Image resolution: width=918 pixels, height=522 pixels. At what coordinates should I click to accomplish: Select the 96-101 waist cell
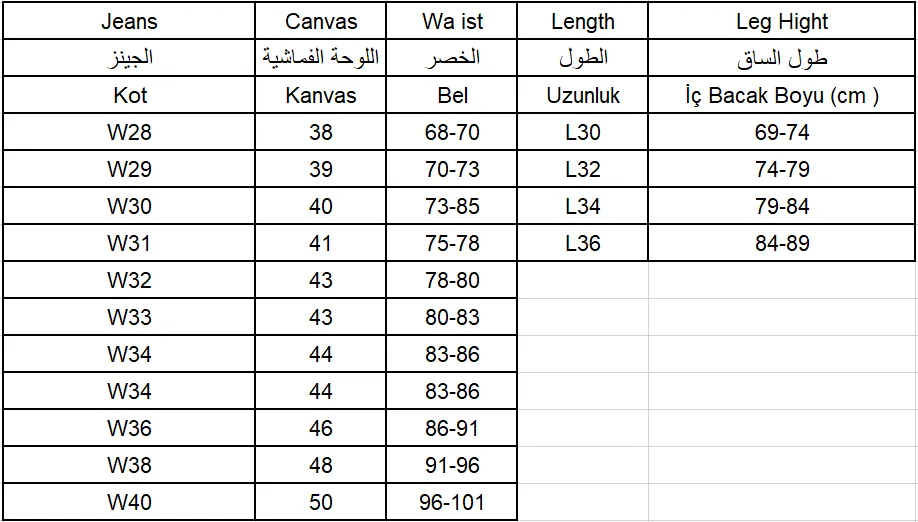(x=453, y=502)
